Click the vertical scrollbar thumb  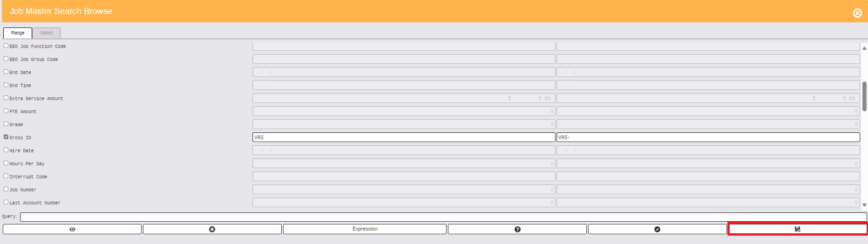click(x=864, y=96)
